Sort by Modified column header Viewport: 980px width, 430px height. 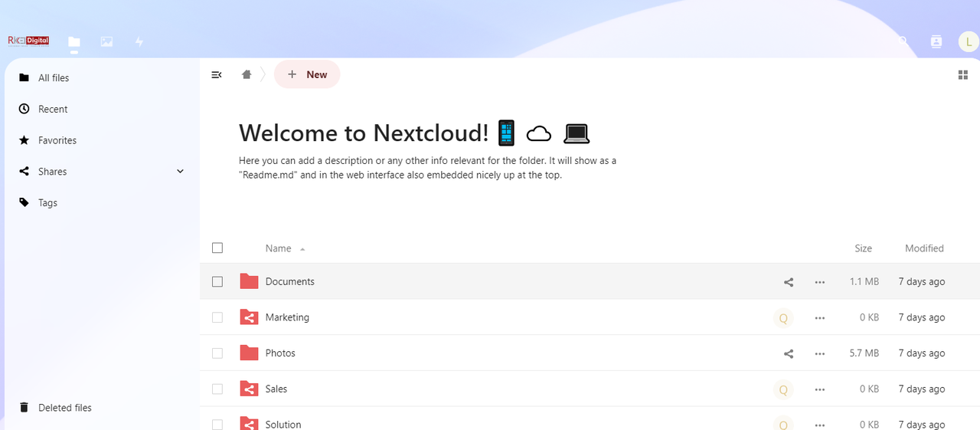[924, 248]
